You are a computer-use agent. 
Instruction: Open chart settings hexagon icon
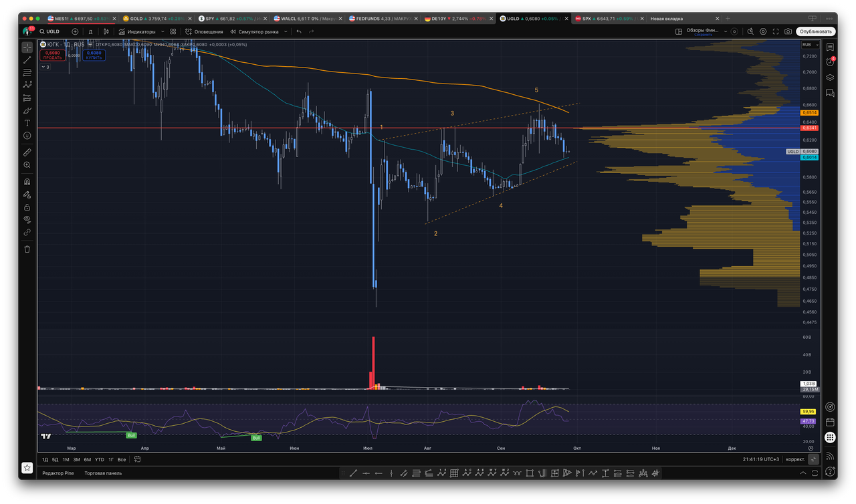pos(763,31)
